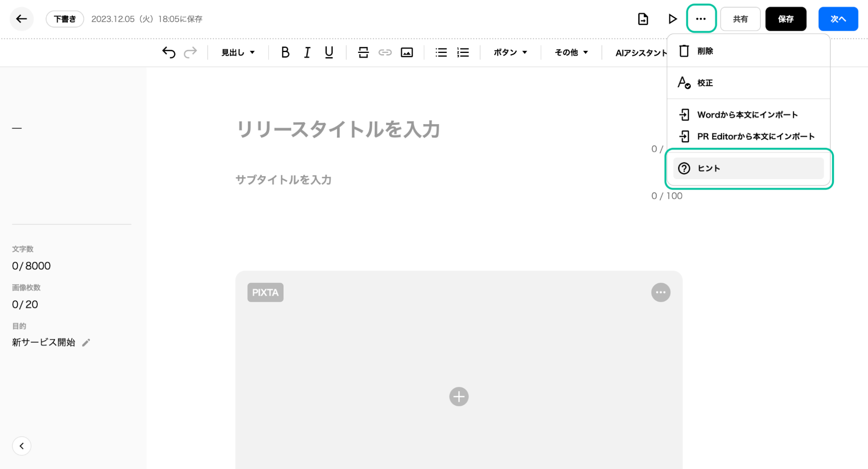Open ヒント from the menu
The width and height of the screenshot is (868, 469).
pyautogui.click(x=748, y=168)
